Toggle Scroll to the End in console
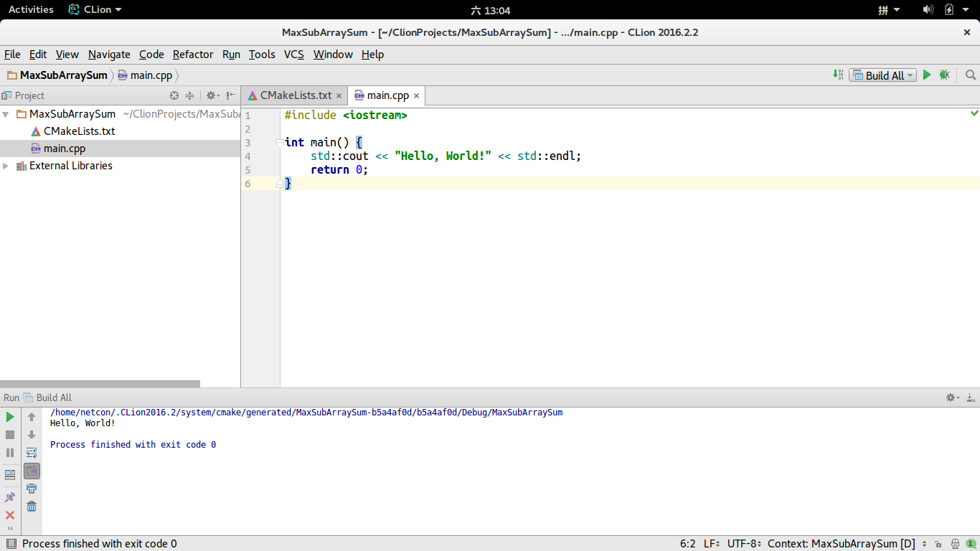The width and height of the screenshot is (980, 551). coord(32,471)
